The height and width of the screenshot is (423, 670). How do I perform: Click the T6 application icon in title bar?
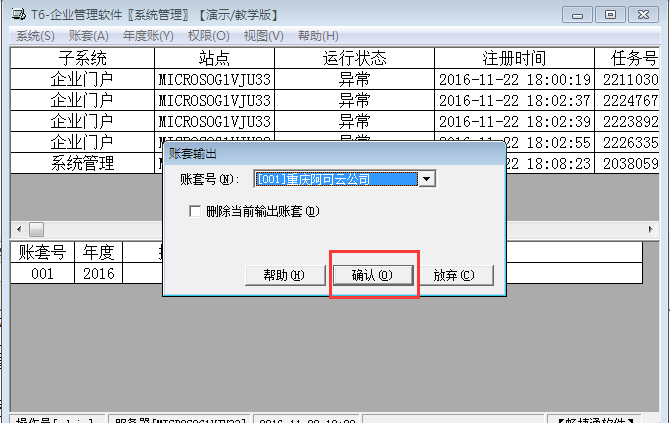9,15
